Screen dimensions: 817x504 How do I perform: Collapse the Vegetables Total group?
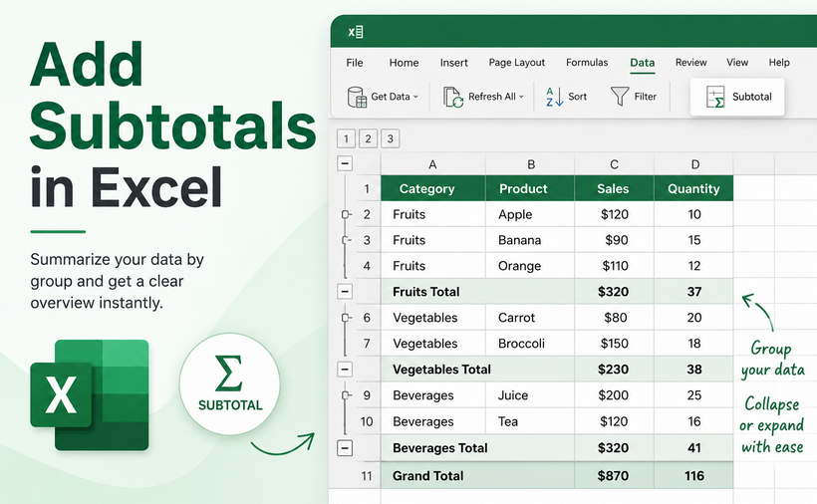tap(345, 370)
